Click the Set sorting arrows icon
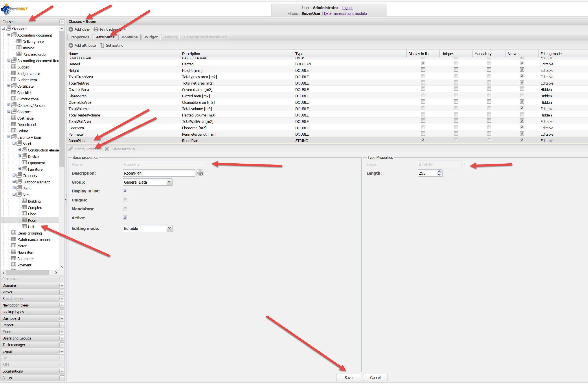 pos(102,46)
